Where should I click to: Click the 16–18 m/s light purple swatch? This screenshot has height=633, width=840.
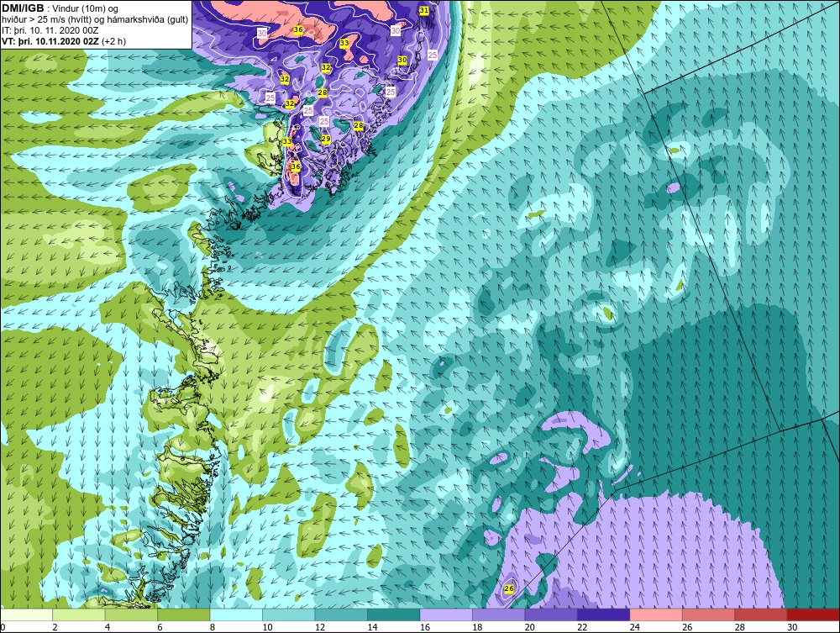pyautogui.click(x=446, y=615)
